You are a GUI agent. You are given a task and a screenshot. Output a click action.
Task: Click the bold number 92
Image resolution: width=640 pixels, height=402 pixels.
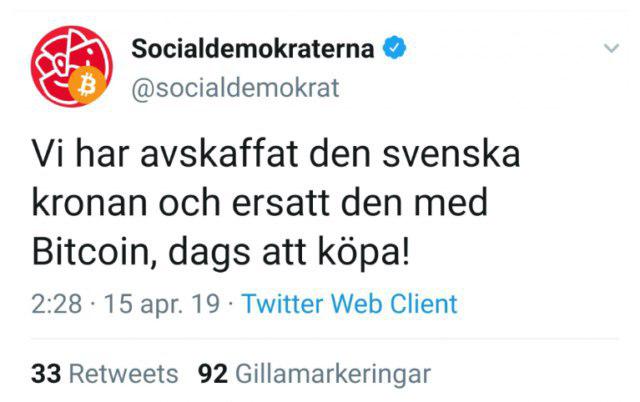214,374
